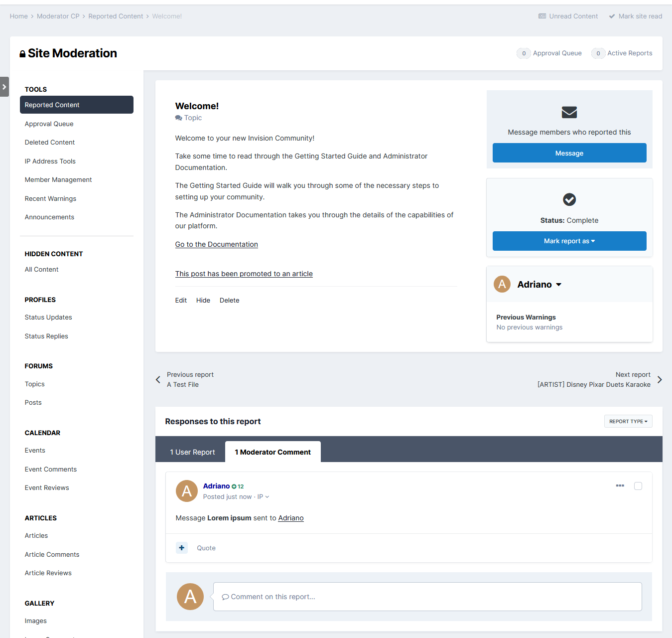Viewport: 672px width, 638px height.
Task: Follow the Go to the Documentation link
Action: 217,244
